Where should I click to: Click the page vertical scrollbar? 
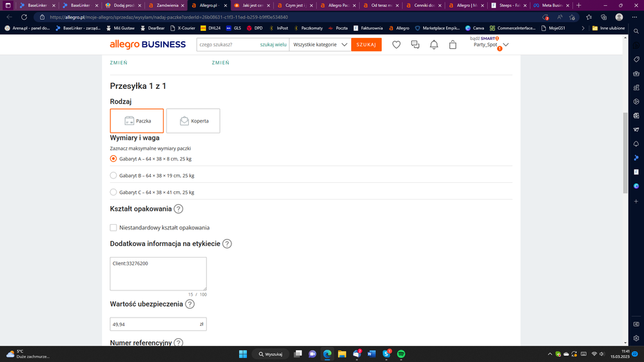pyautogui.click(x=625, y=152)
